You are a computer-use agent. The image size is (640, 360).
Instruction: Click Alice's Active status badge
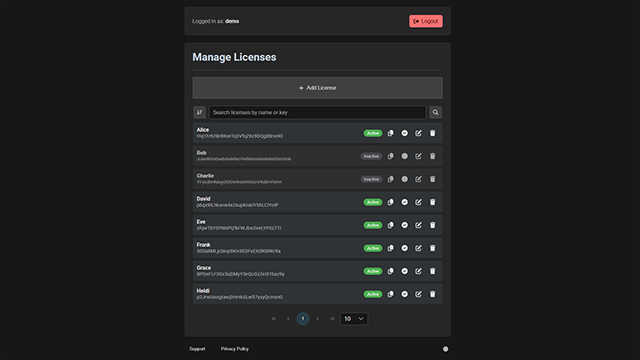373,133
